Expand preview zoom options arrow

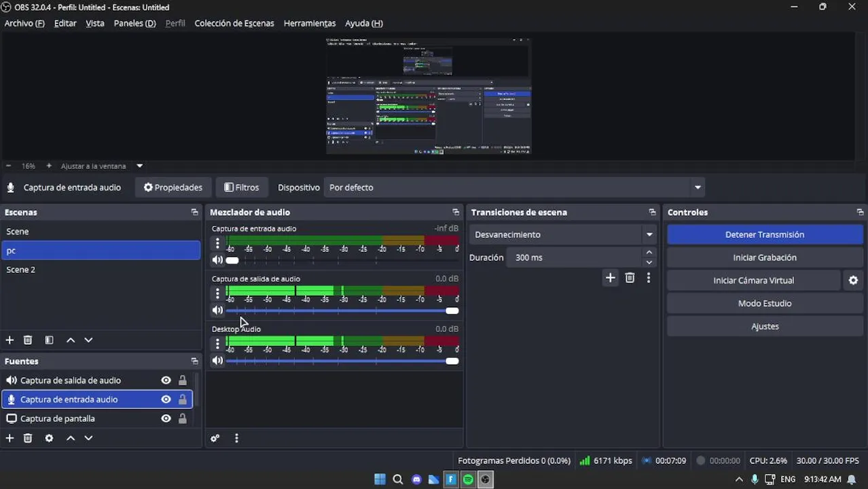[139, 166]
